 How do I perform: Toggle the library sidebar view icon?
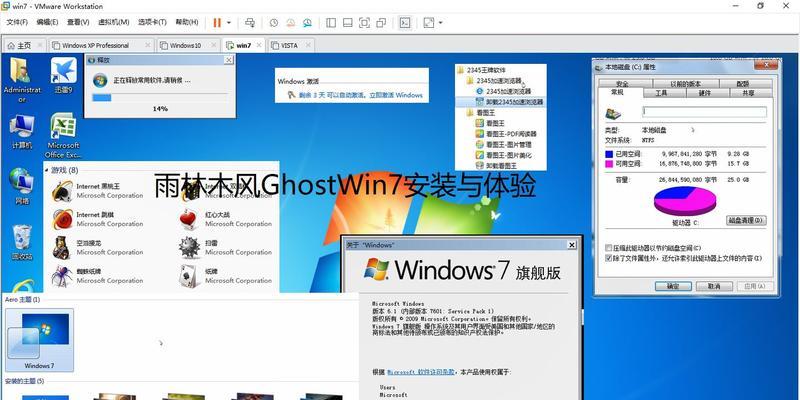[331, 22]
